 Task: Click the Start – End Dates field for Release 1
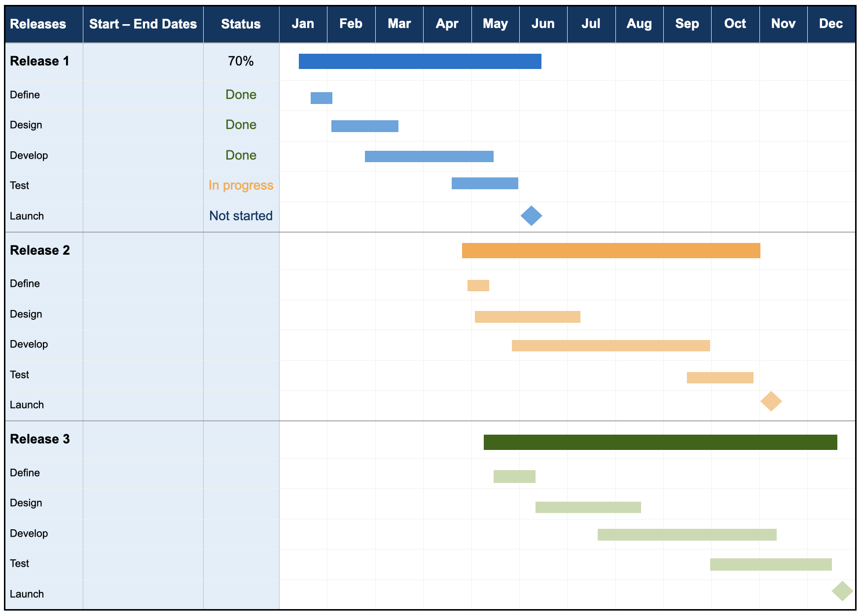pos(143,61)
